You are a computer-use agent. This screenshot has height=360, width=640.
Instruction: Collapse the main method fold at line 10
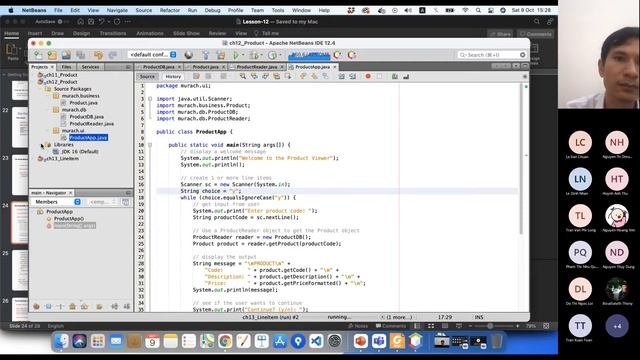pyautogui.click(x=150, y=145)
